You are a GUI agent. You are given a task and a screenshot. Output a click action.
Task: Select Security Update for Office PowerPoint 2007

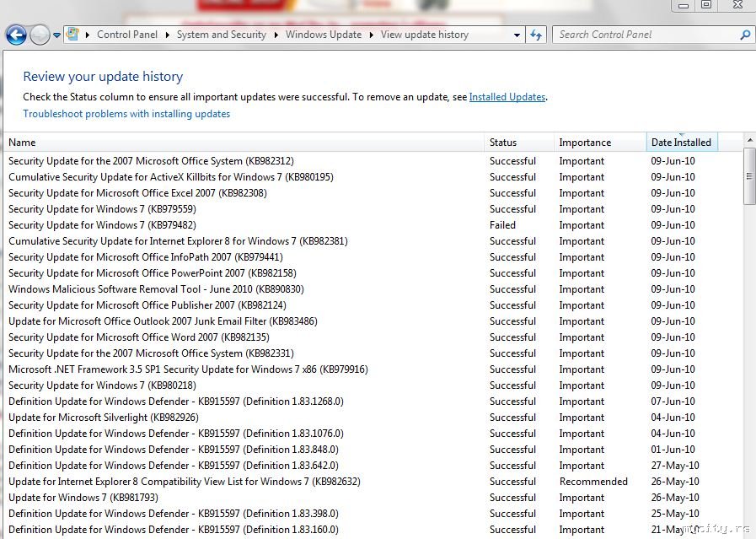tap(373, 273)
